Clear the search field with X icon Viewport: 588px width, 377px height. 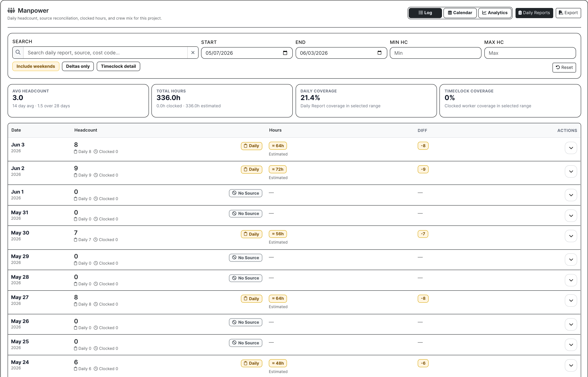point(193,52)
